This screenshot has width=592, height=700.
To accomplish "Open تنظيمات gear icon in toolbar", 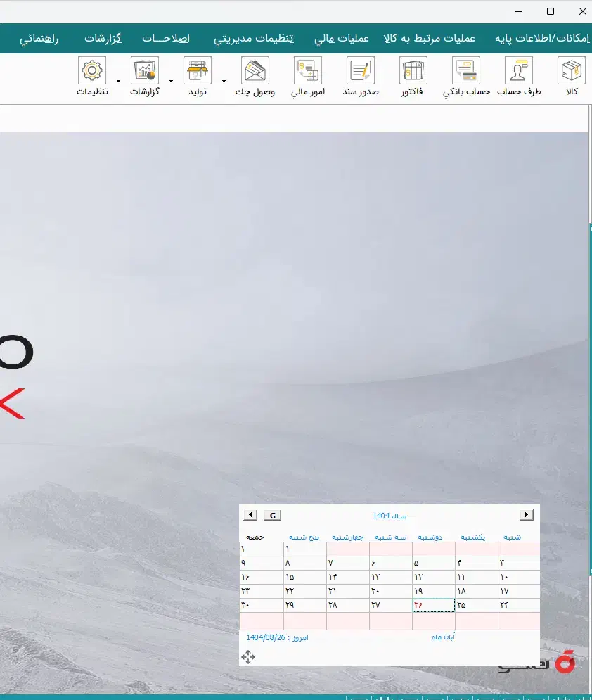I will [x=92, y=71].
